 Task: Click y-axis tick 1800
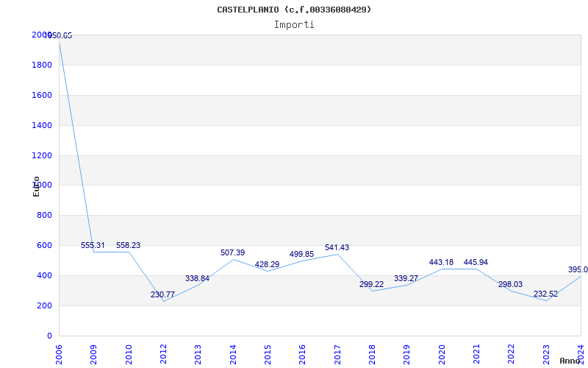click(42, 65)
